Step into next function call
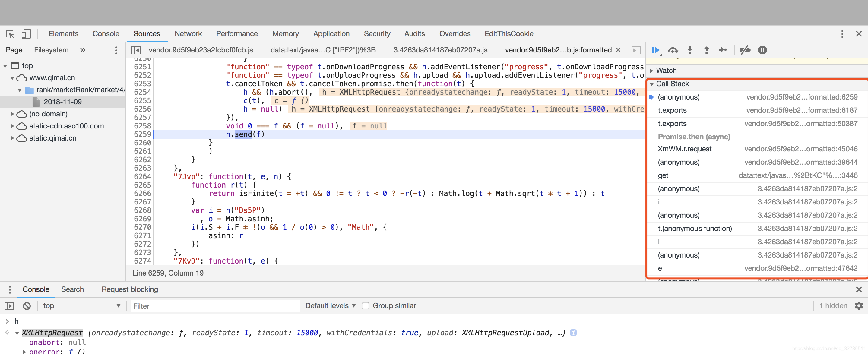868x354 pixels. (690, 50)
